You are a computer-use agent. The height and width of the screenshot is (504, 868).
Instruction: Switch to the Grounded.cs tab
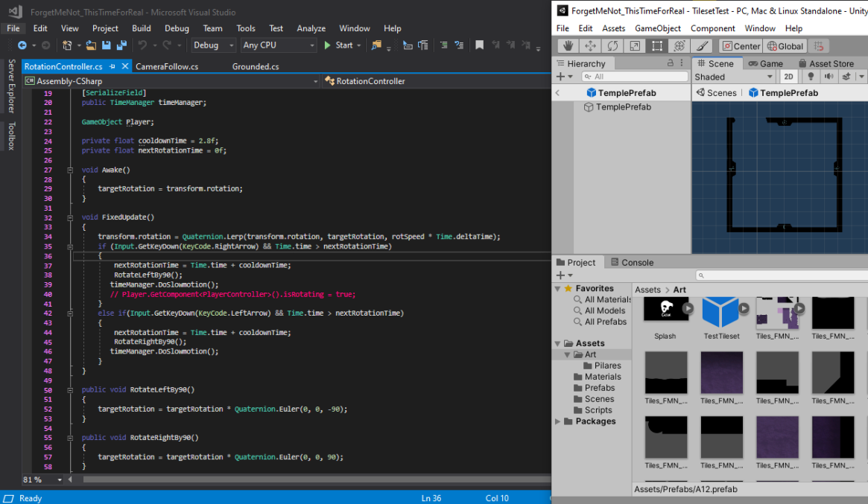(x=256, y=66)
